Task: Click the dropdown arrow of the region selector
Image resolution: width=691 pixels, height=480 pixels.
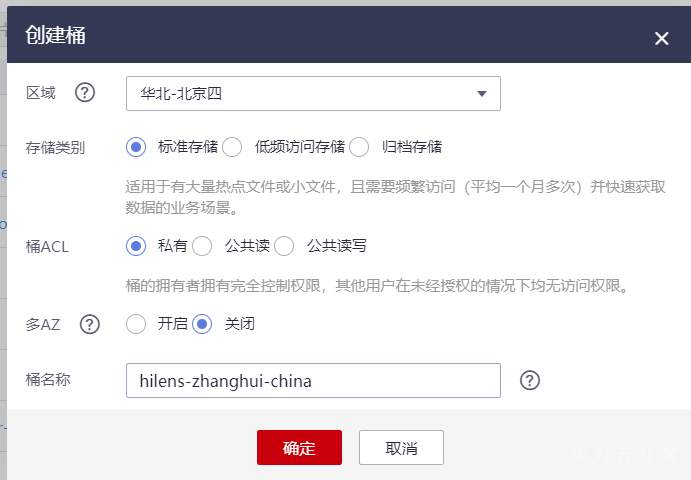Action: 482,93
